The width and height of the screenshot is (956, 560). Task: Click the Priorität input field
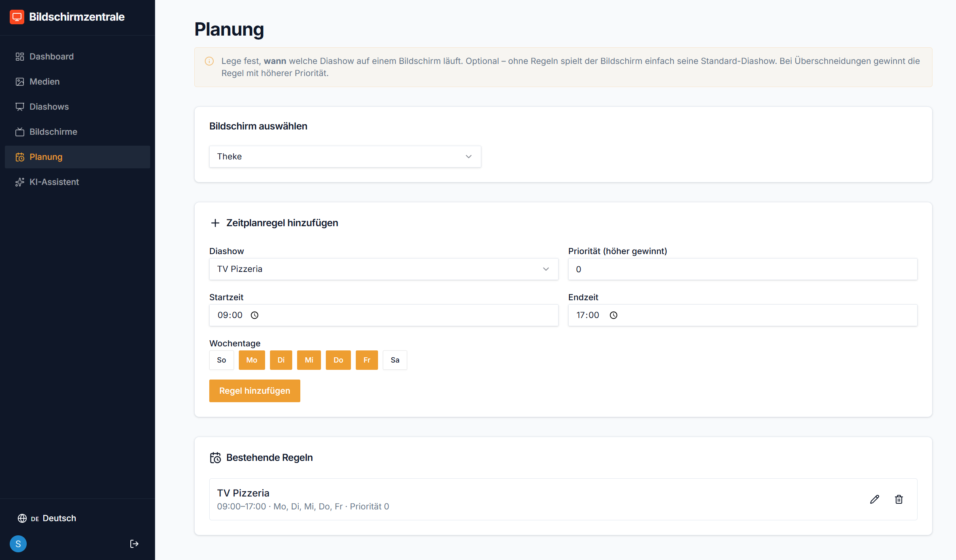[x=742, y=269]
